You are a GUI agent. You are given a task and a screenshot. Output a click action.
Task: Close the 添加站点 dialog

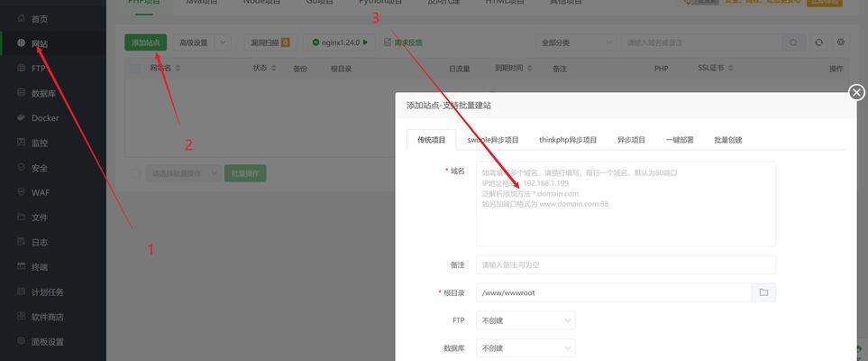(x=856, y=92)
